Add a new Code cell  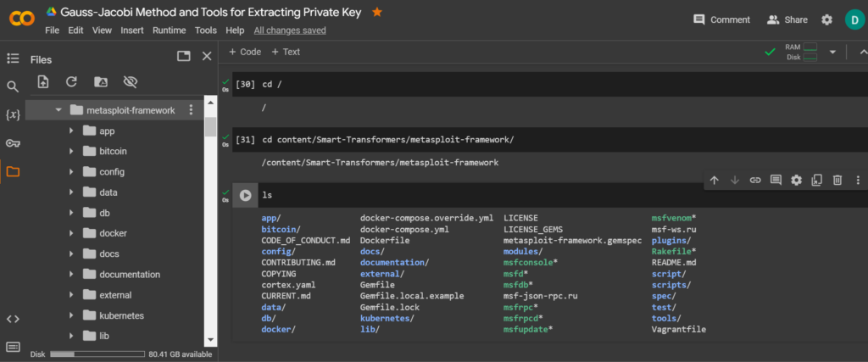(245, 52)
